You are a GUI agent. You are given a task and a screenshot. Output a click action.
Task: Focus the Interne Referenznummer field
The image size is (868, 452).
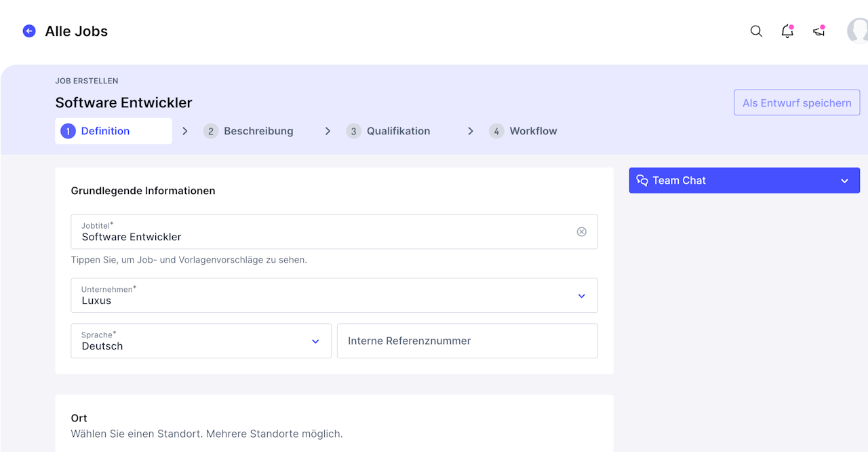tap(467, 341)
